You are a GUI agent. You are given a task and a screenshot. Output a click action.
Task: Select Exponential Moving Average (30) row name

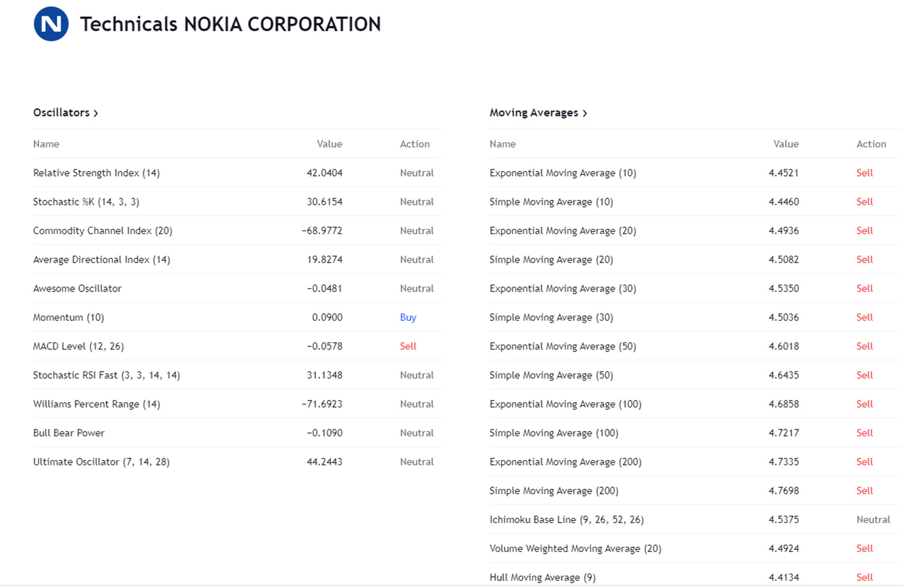563,289
